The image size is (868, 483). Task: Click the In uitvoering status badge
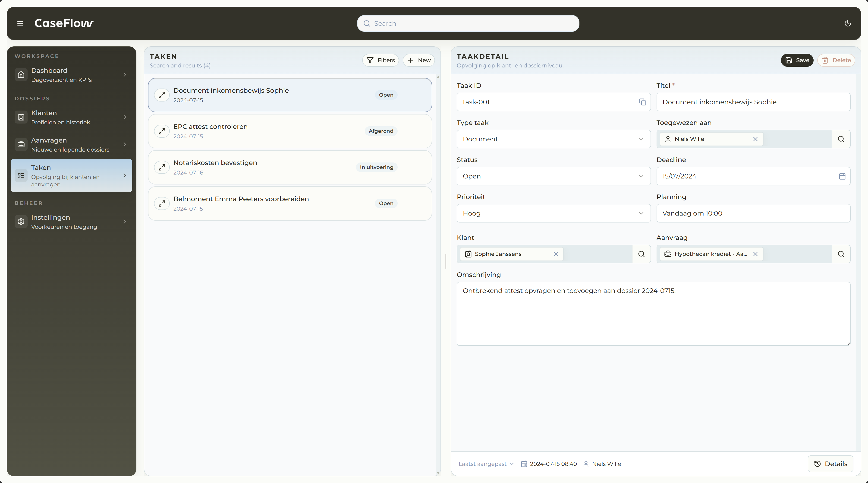(376, 167)
